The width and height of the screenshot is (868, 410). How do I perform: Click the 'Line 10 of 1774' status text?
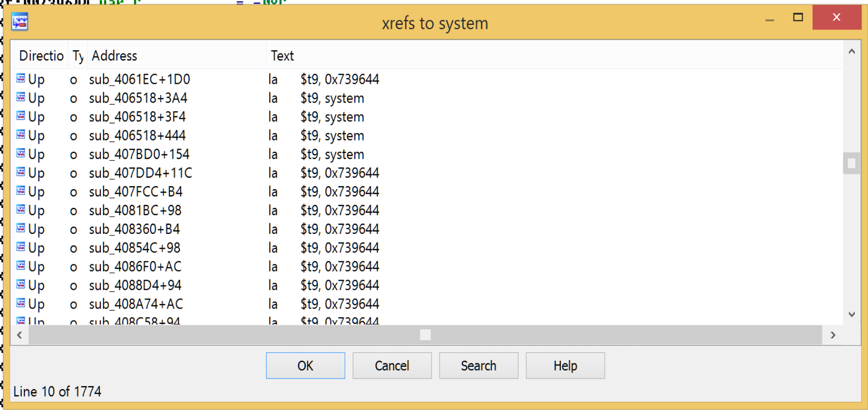point(57,392)
